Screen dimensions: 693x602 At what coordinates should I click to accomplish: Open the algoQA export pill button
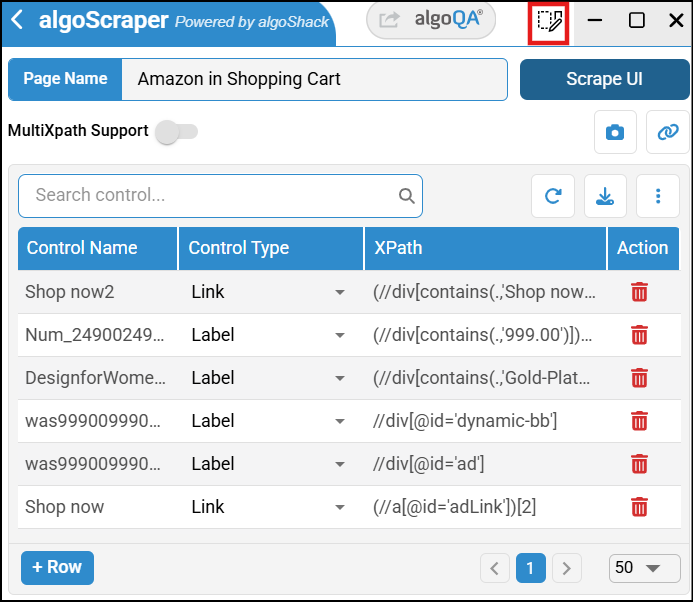tap(431, 20)
